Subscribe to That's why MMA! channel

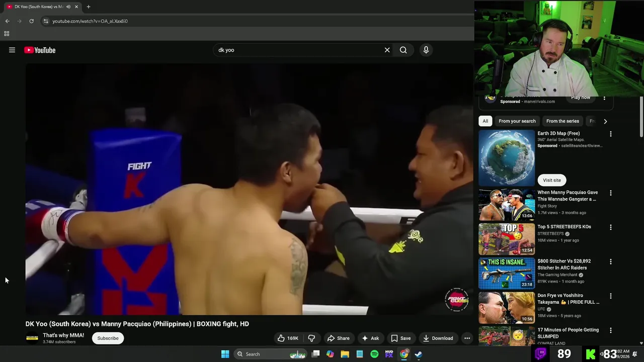click(108, 338)
